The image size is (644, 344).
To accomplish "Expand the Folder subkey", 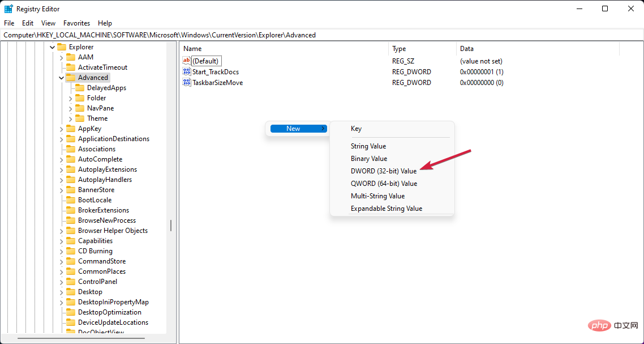I will point(70,98).
